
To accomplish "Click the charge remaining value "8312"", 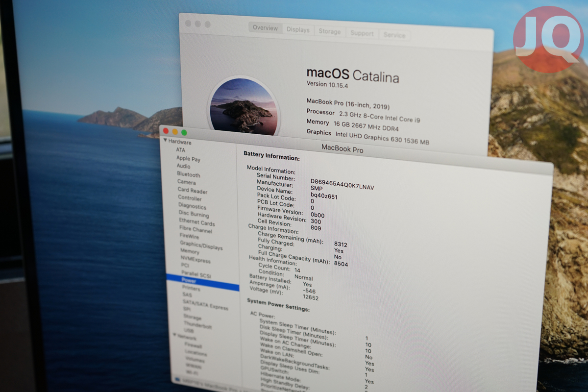I will (341, 244).
